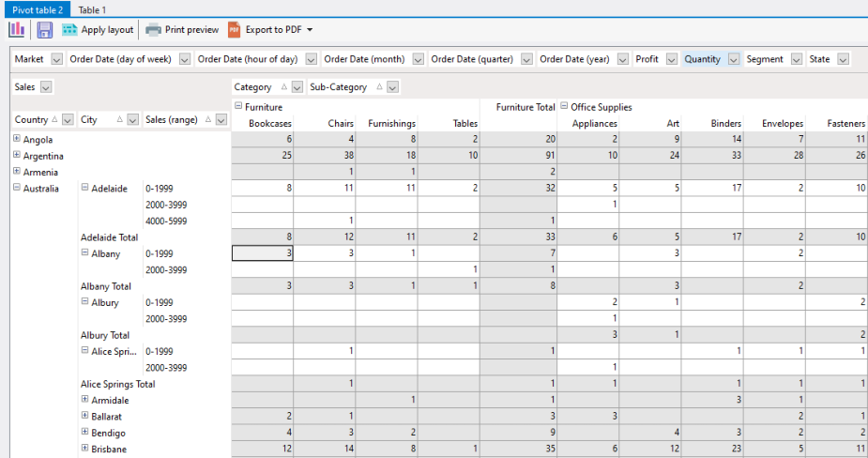Image resolution: width=868 pixels, height=458 pixels.
Task: Expand the Angola country row
Action: point(17,140)
